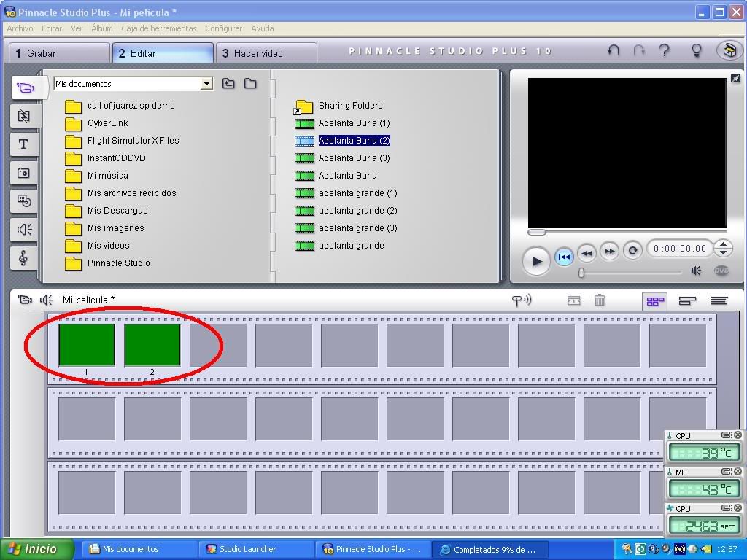
Task: Switch to Text list view
Action: (x=719, y=301)
